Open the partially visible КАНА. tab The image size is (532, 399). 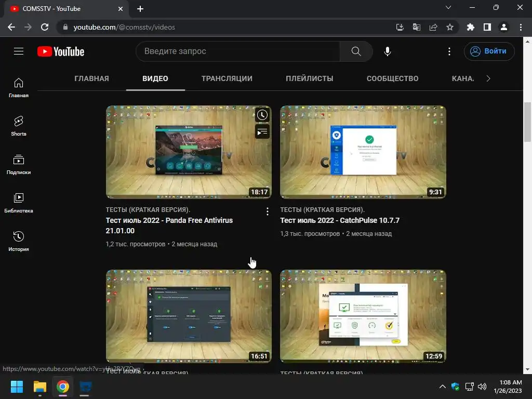click(463, 78)
